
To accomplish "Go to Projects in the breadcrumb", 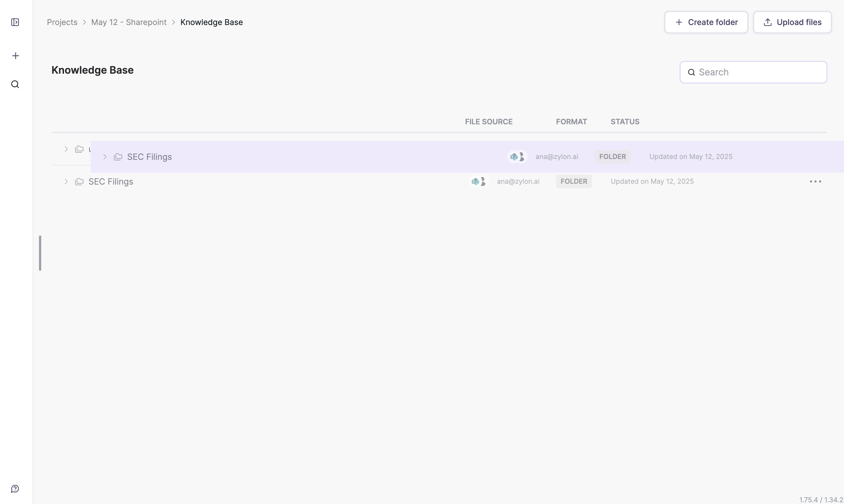I will click(62, 22).
